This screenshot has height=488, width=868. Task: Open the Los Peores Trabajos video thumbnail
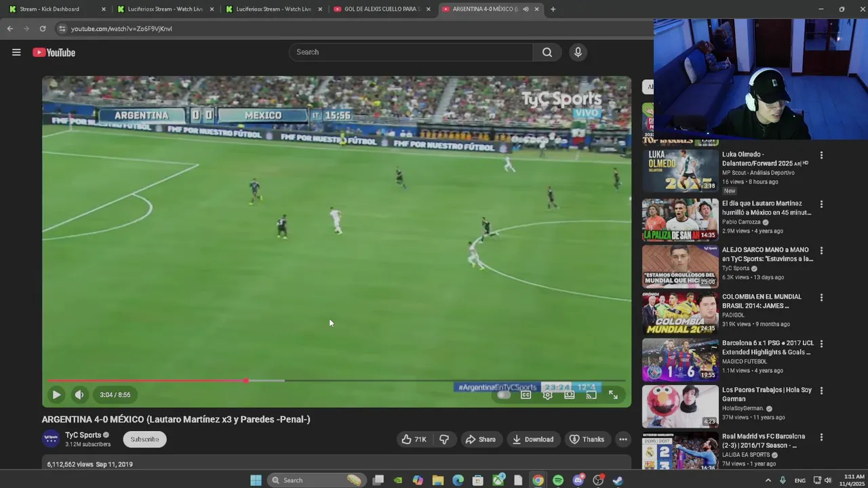pyautogui.click(x=680, y=406)
